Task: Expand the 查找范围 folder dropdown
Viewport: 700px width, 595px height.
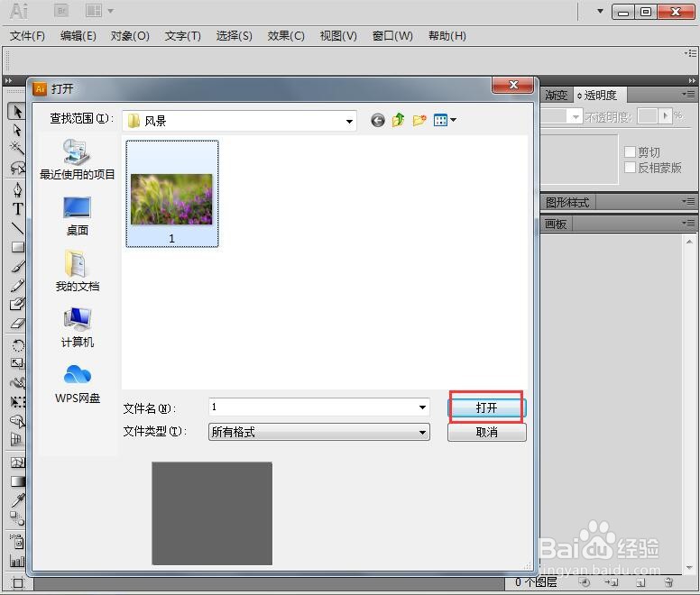Action: 349,121
